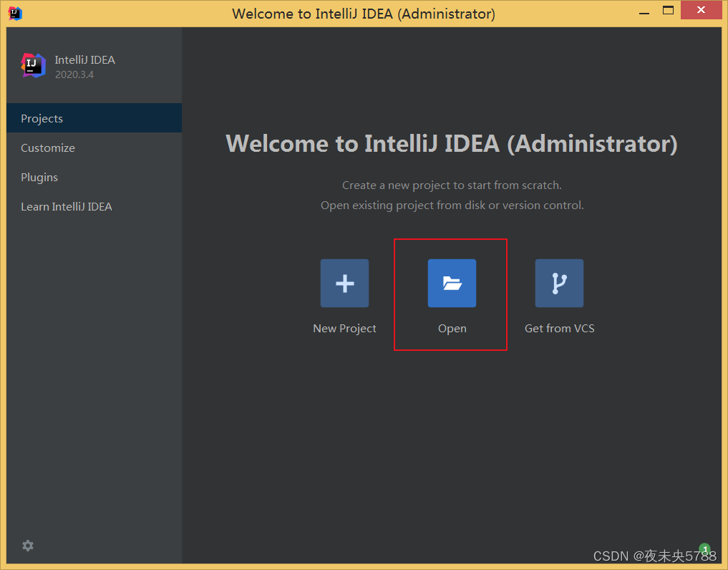This screenshot has height=570, width=728.
Task: Click the IntelliJ IDEA logo in sidebar
Action: 34,65
